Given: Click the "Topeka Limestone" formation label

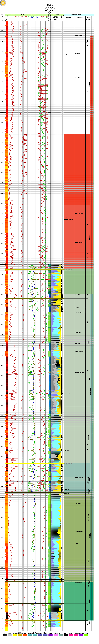Looking at the screenshot, I should point(79,351).
